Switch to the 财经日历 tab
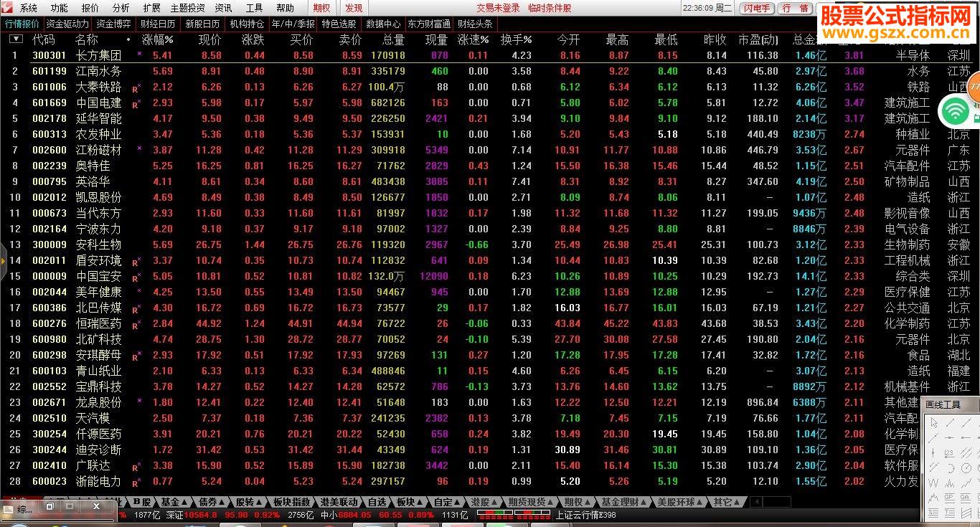This screenshot has height=527, width=980. point(158,24)
